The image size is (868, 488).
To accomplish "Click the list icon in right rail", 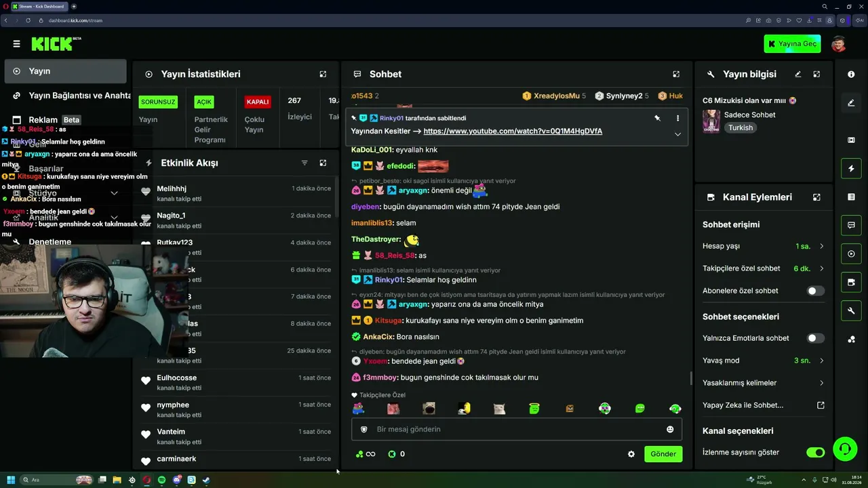I will tap(851, 197).
